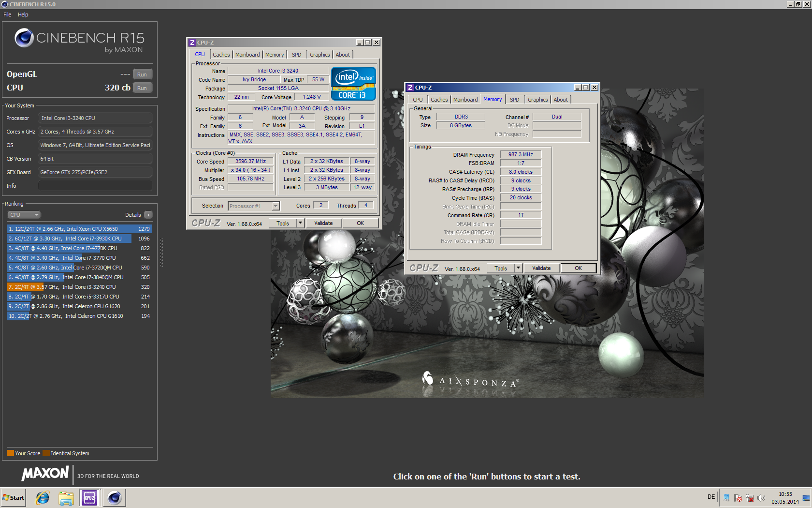Viewport: 812px width, 508px height.
Task: Click Validate in memory CPU-Z window
Action: coord(541,268)
